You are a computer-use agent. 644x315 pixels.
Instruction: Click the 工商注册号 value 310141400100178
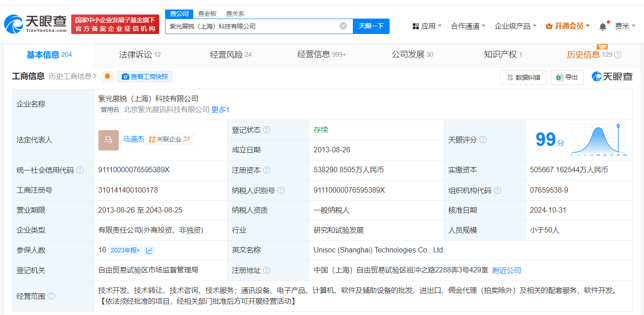pyautogui.click(x=128, y=190)
